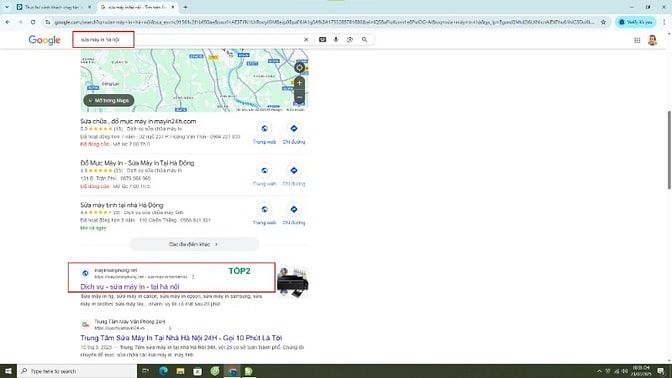This screenshot has width=672, height=378.
Task: Expand more places with Các địa điểm khác
Action: point(194,244)
